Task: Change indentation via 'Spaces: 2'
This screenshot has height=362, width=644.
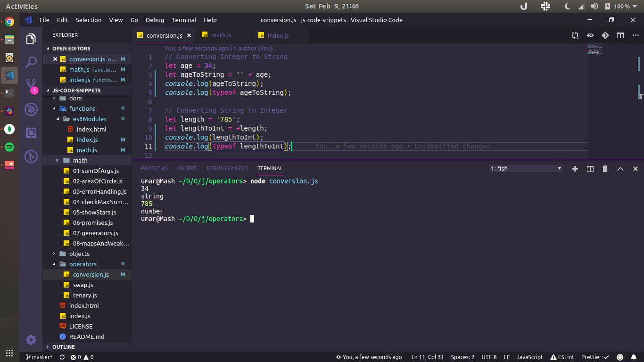Action: click(462, 357)
